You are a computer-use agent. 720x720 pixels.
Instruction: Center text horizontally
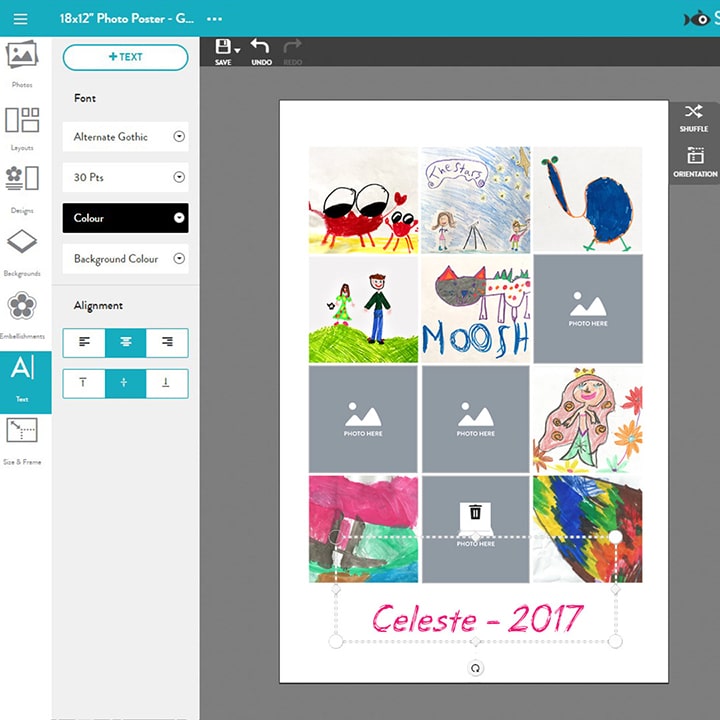point(126,343)
